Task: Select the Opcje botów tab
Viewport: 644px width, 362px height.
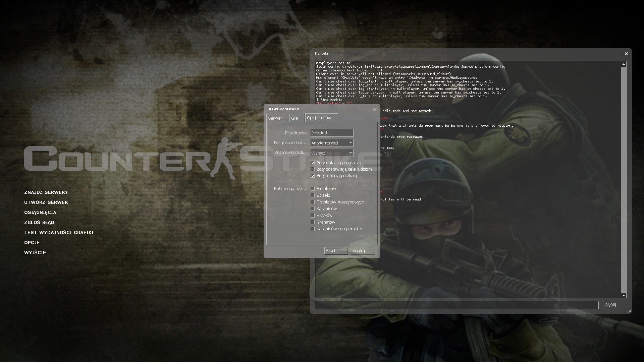Action: click(321, 118)
